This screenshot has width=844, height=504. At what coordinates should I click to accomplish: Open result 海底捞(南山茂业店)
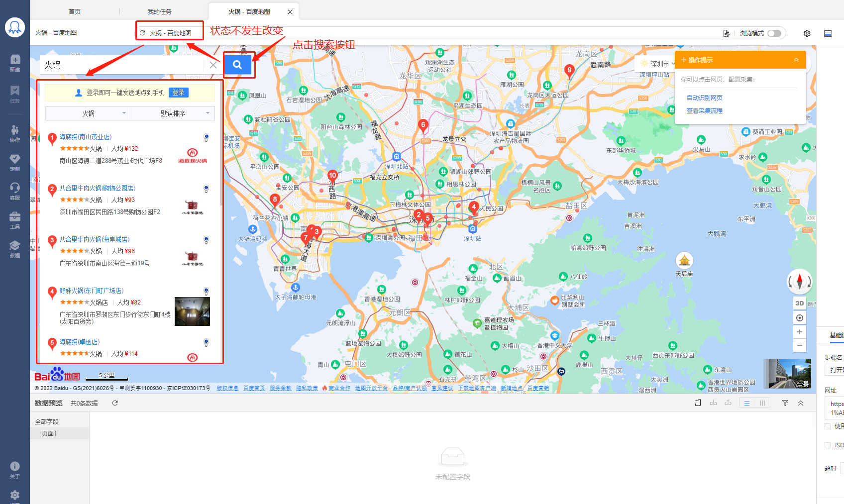click(x=86, y=137)
